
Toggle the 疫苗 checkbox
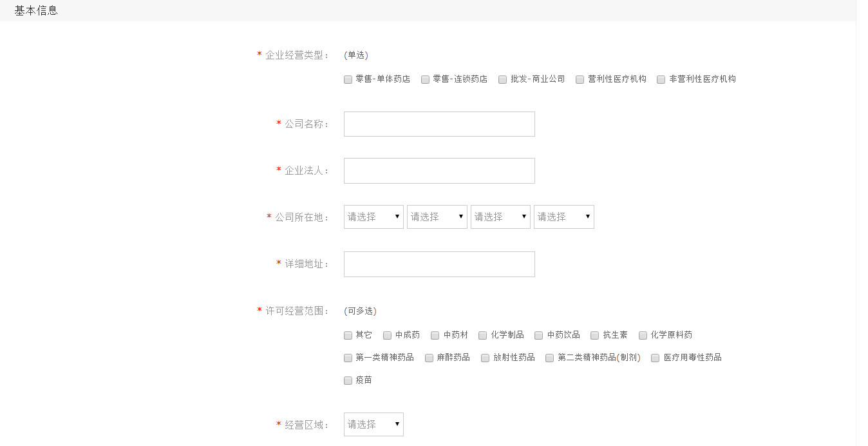[x=348, y=380]
